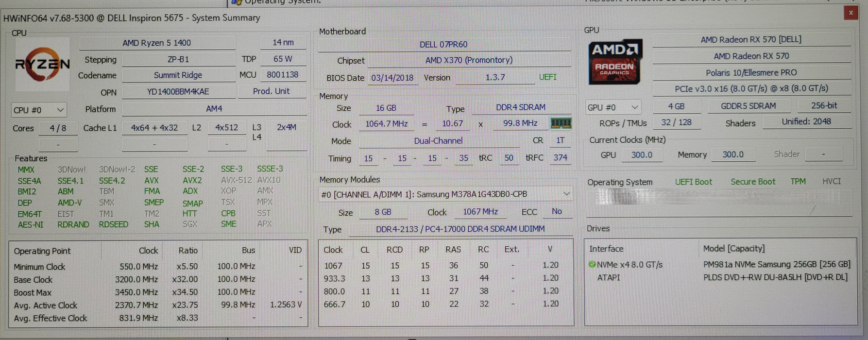Screen dimensions: 868x340
Task: Click the AMD X370 (Promontory) chipset field
Action: [x=469, y=60]
